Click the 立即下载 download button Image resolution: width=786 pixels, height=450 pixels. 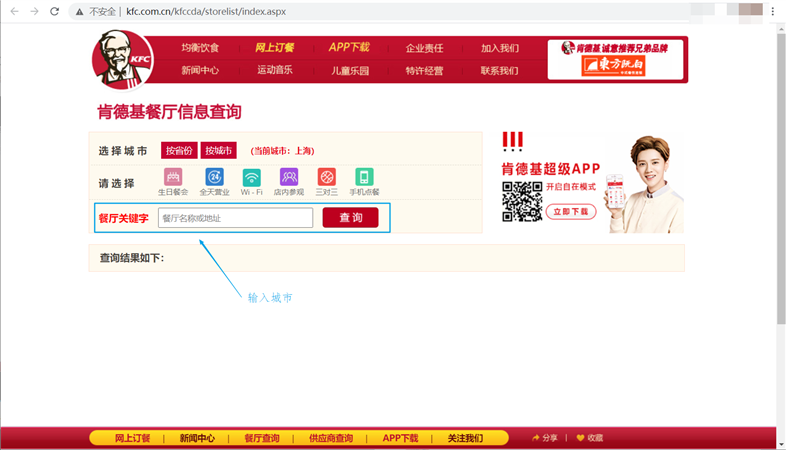(x=571, y=211)
